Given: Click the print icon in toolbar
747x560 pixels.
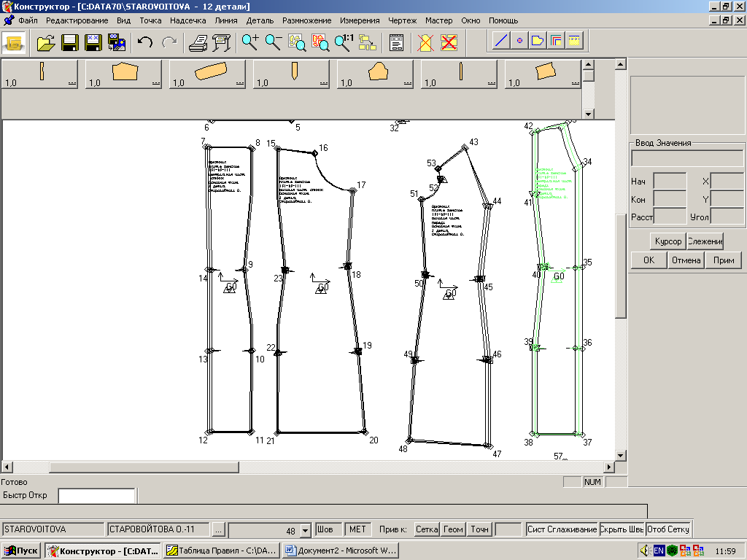Looking at the screenshot, I should [x=198, y=42].
